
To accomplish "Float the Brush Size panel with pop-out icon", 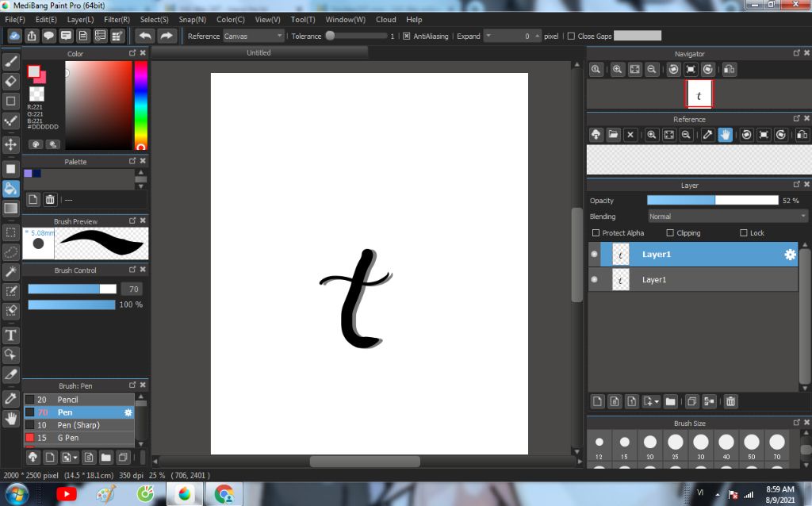I will click(796, 423).
